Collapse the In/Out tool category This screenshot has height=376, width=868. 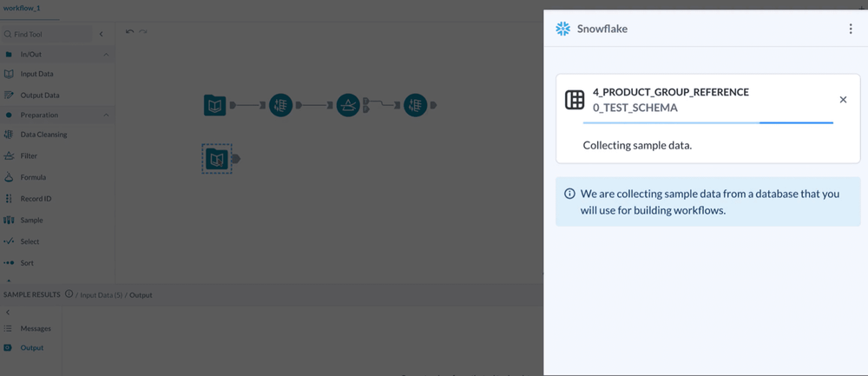click(x=106, y=55)
